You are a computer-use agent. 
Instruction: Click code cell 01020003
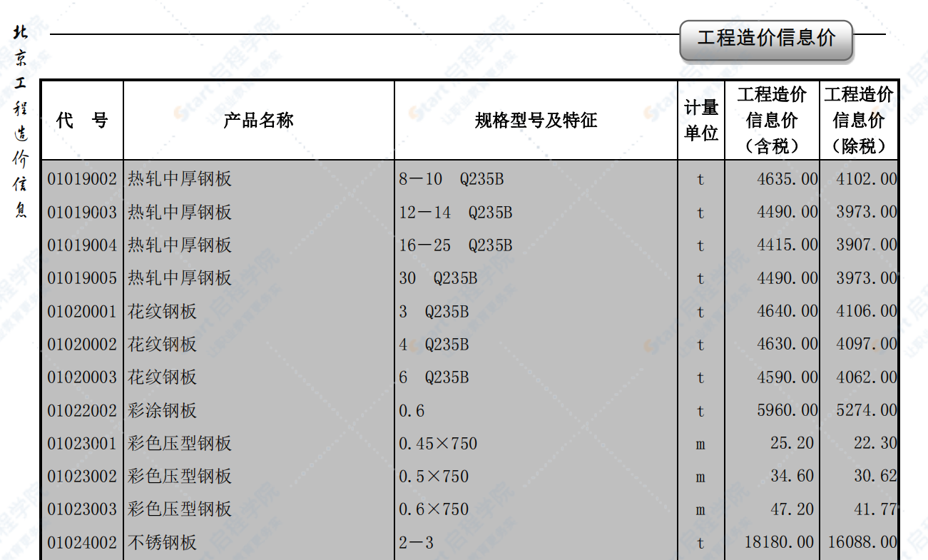tap(82, 377)
